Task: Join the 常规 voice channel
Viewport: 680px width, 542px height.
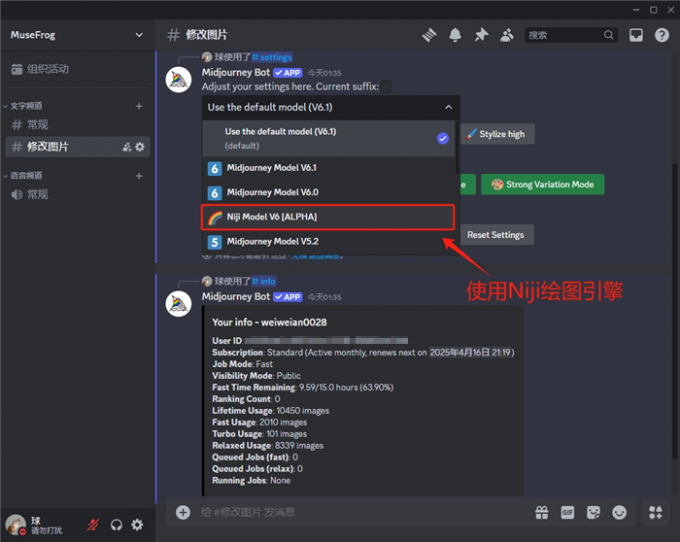Action: coord(77,194)
